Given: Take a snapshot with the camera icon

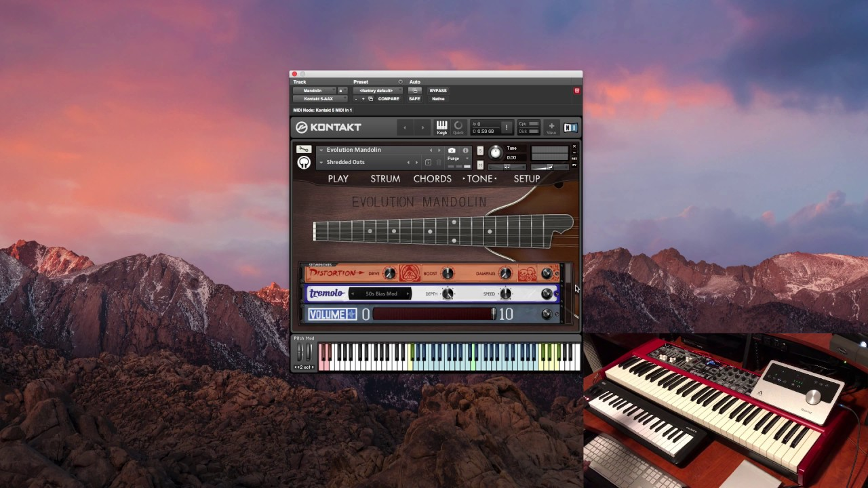Looking at the screenshot, I should 452,150.
